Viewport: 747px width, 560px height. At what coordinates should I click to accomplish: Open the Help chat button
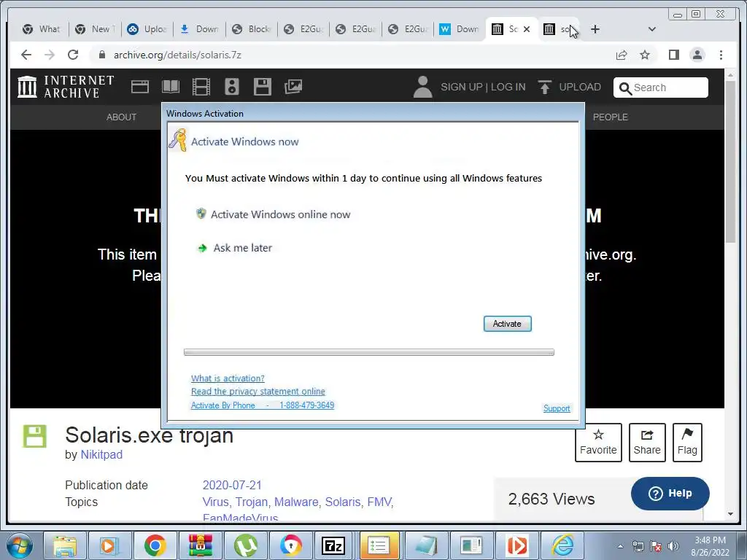(x=670, y=494)
